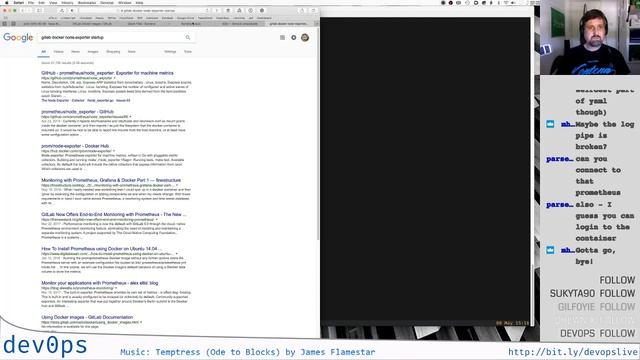Expand cached arrow next to first GitHub result URL
The width and height of the screenshot is (640, 360).
click(x=115, y=78)
